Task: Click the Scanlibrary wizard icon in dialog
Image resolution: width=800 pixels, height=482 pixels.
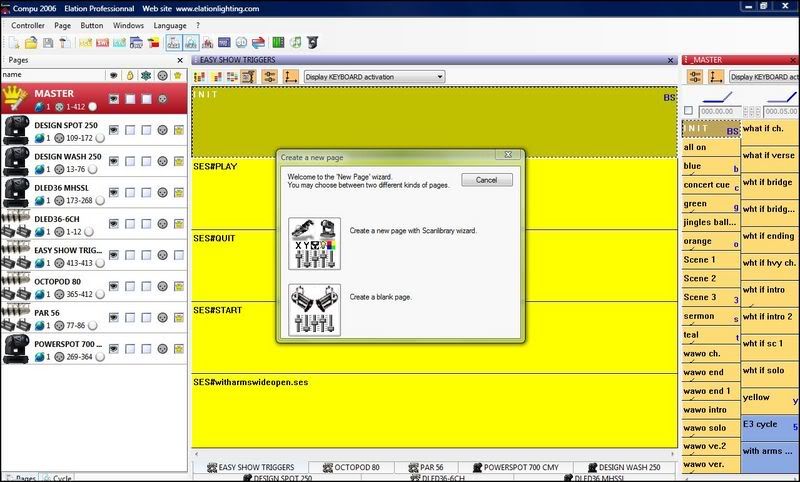Action: 314,244
